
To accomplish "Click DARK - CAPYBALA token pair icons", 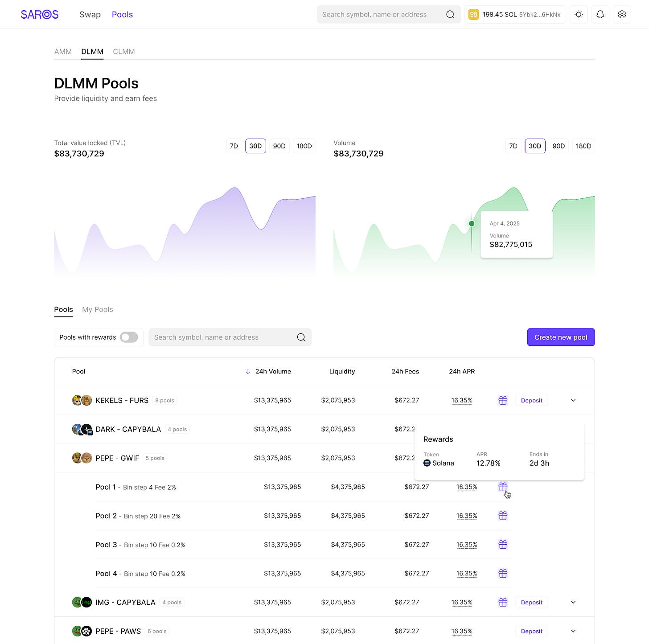I will 82,429.
